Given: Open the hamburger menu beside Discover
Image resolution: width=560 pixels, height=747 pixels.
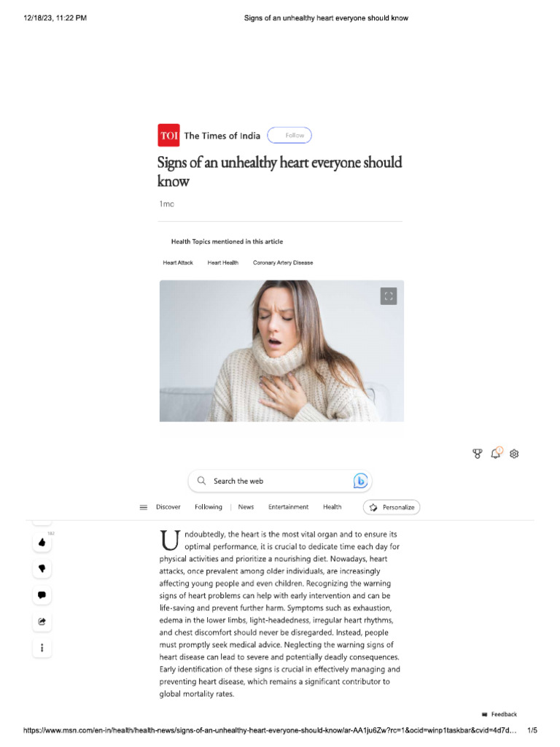Looking at the screenshot, I should coord(144,508).
